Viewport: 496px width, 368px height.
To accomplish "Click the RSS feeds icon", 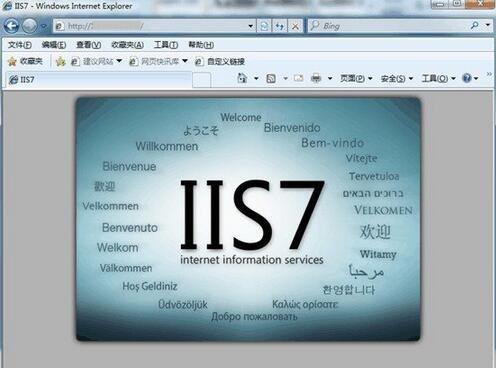I will pyautogui.click(x=271, y=79).
